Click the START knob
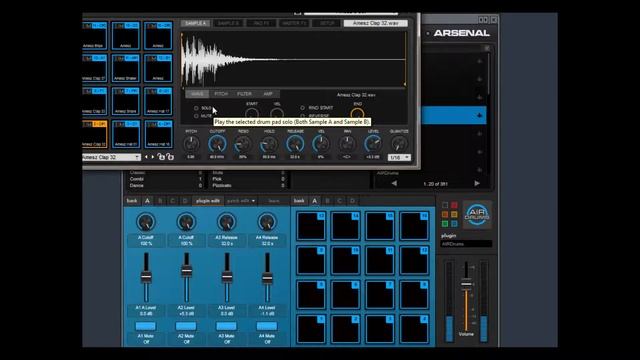Viewport: 640px width, 360px height. (252, 114)
